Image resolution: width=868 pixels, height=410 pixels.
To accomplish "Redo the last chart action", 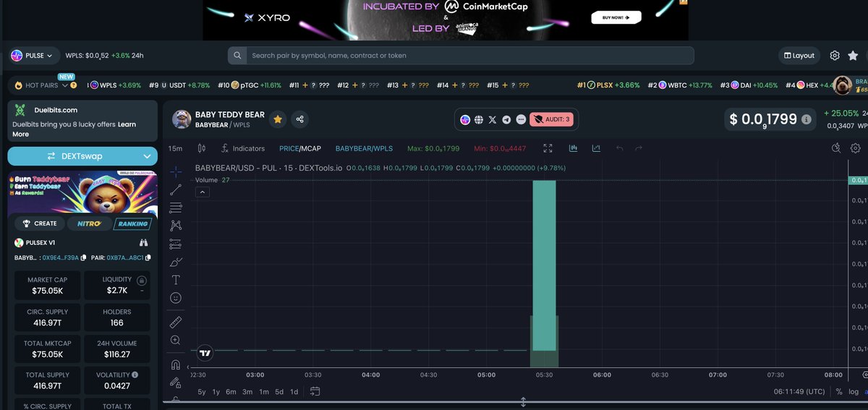I will click(639, 148).
